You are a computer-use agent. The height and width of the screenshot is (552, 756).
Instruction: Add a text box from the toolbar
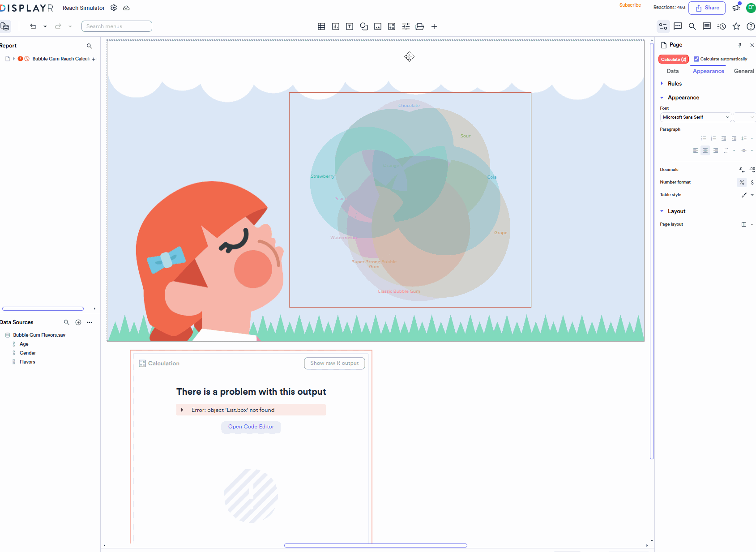[x=350, y=26]
